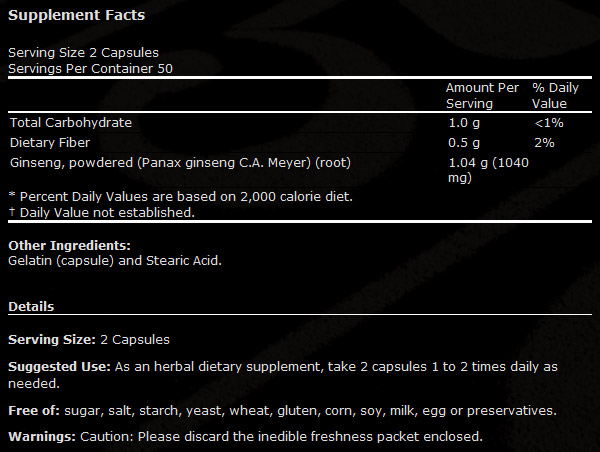Click the 2% daily value entry
Screen dimensions: 600x452
point(544,143)
